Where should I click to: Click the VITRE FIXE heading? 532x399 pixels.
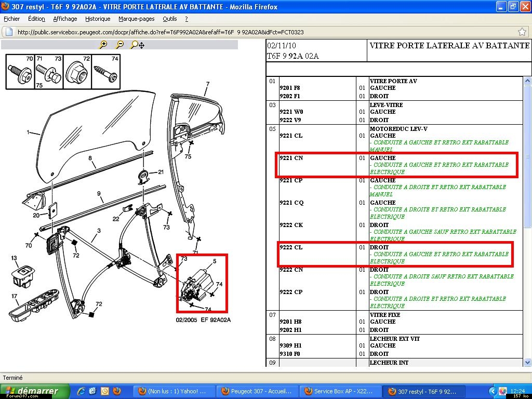pos(385,315)
